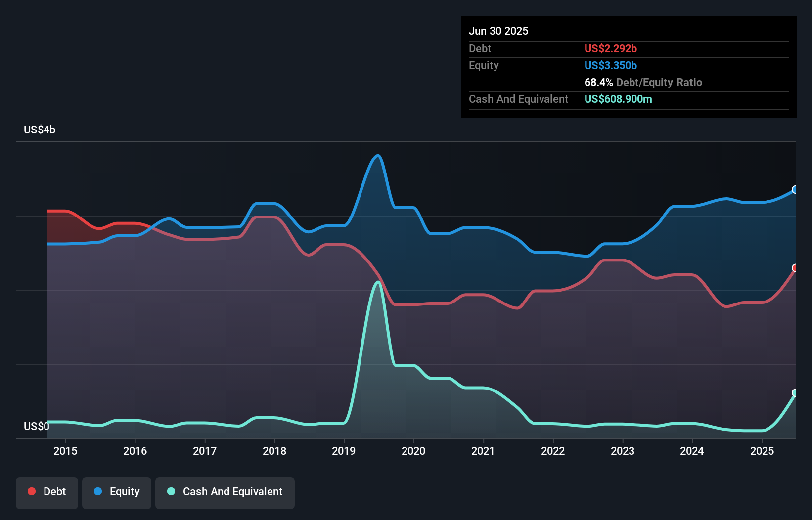Click the US$4b axis gridline label
The image size is (812, 520).
pyautogui.click(x=40, y=130)
